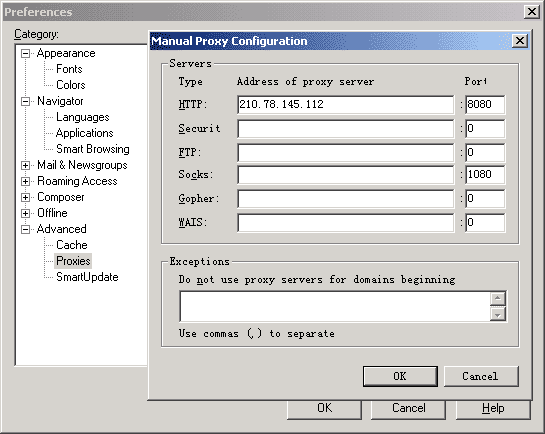This screenshot has height=434, width=545.
Task: Collapse the Appearance category
Action: click(x=25, y=54)
